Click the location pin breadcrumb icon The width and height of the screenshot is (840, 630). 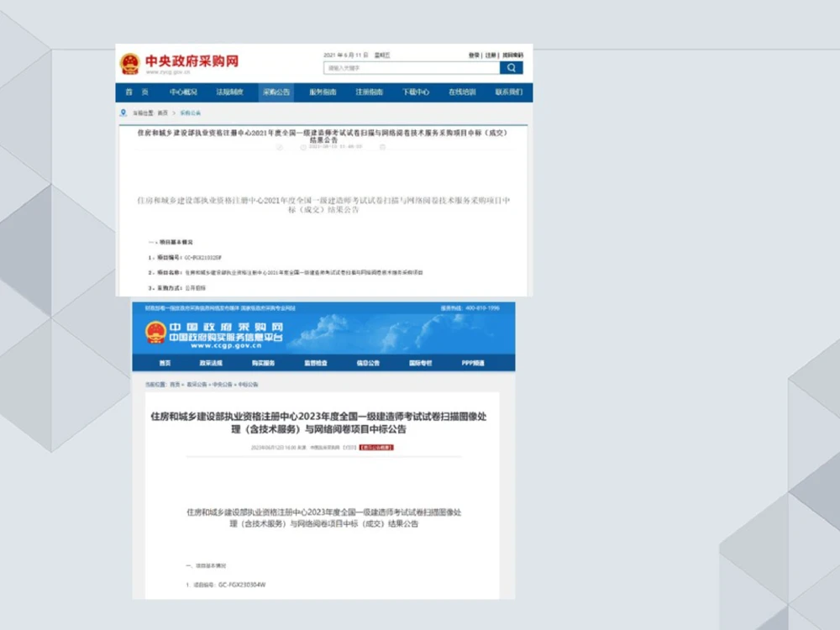coord(123,113)
